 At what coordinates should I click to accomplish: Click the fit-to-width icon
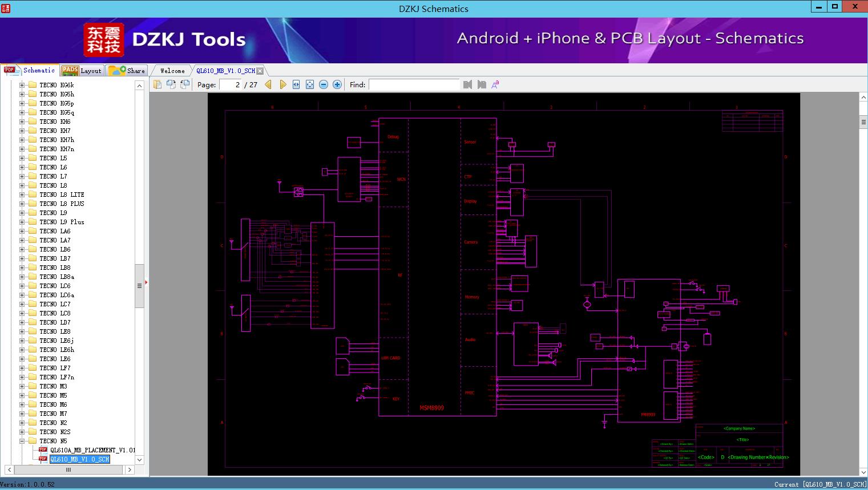coord(296,84)
